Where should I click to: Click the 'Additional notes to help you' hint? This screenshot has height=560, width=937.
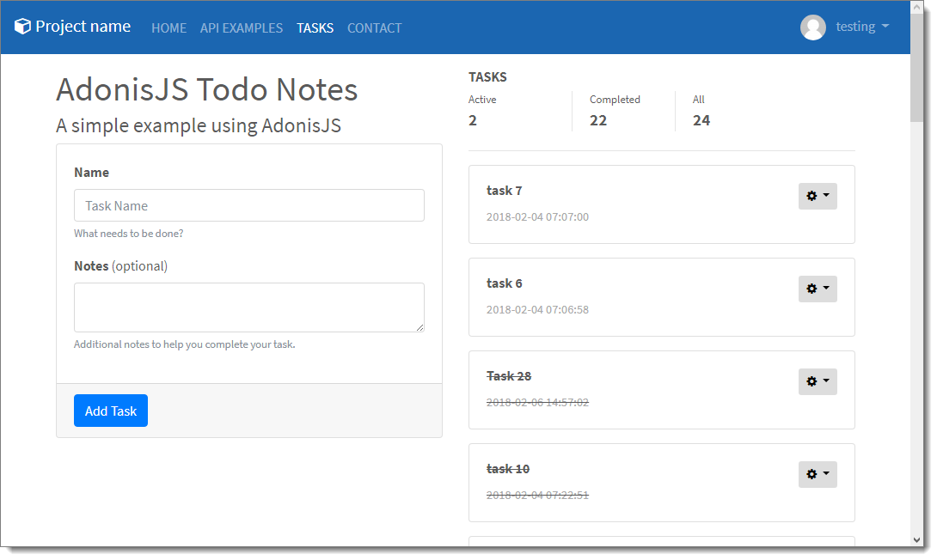[x=184, y=344]
